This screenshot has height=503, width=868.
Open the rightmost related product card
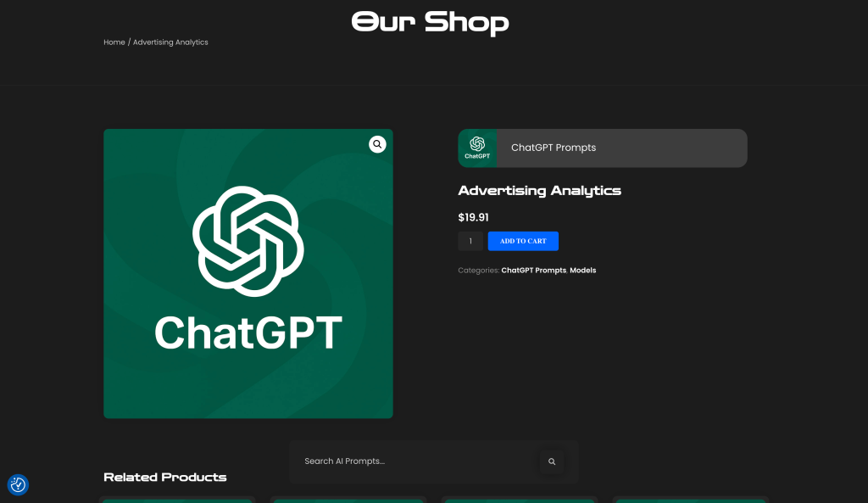tap(691, 500)
